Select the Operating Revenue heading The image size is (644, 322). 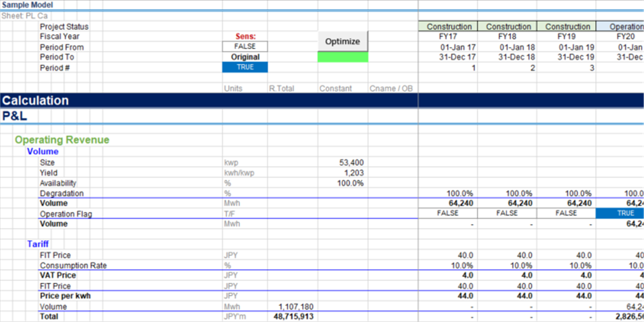pos(62,140)
